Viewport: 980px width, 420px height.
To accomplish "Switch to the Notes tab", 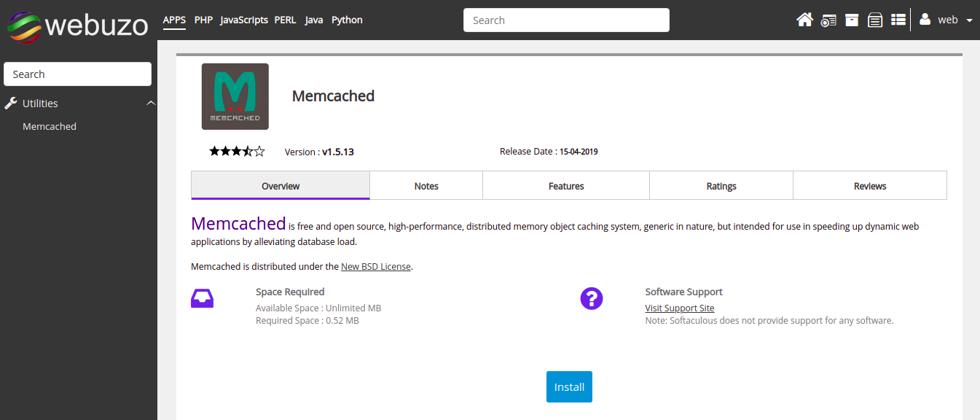I will (x=426, y=185).
